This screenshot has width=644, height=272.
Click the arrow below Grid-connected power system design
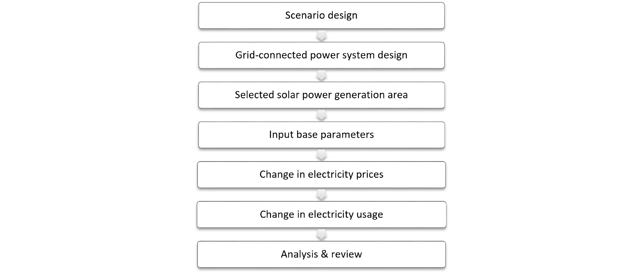[x=321, y=75]
